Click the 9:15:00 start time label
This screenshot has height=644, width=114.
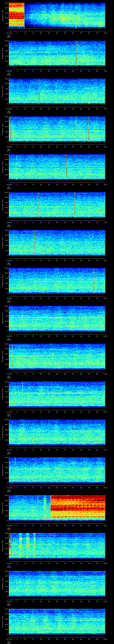click(9, 564)
